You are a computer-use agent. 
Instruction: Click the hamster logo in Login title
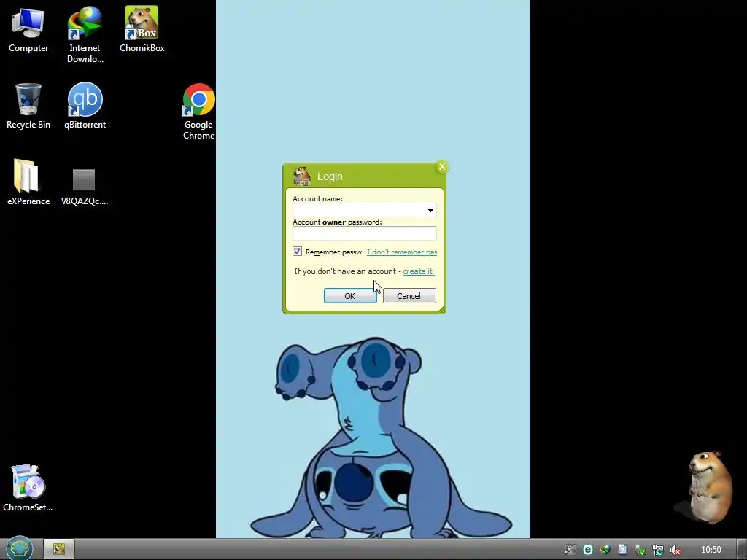pos(301,176)
